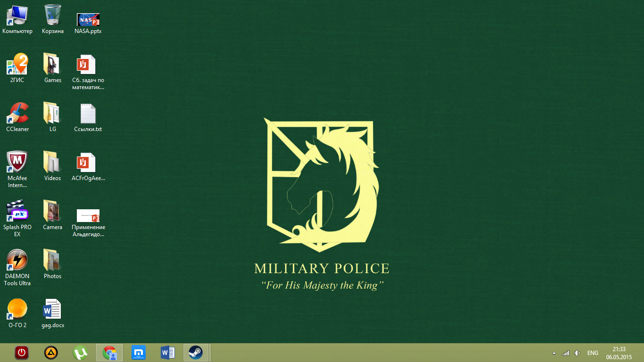Open Word from the taskbar

[x=168, y=353]
